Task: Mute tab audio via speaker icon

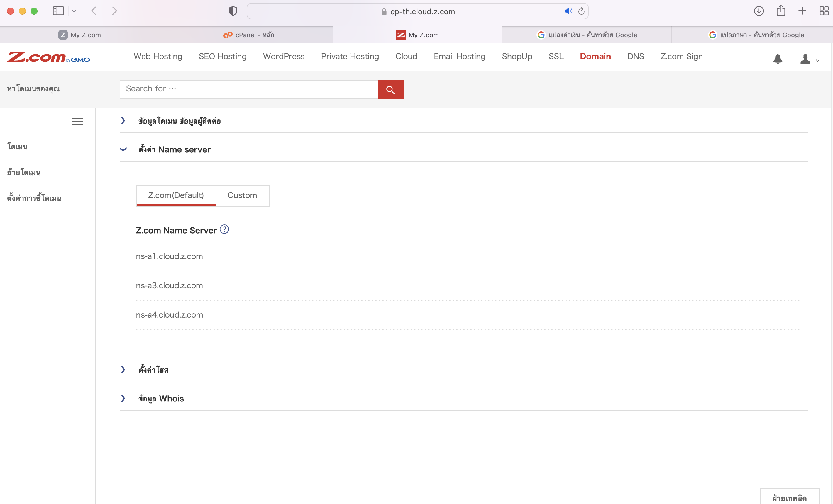Action: coord(568,11)
